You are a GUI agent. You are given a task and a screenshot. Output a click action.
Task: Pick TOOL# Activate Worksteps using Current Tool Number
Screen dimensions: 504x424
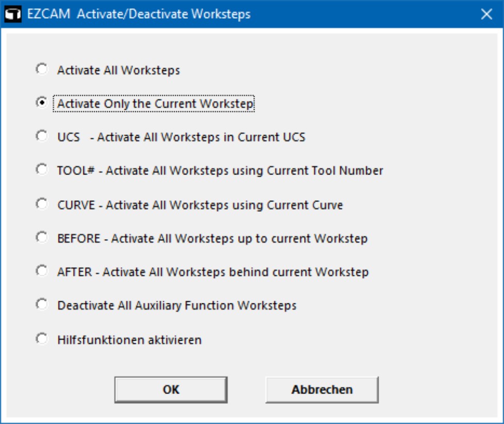42,169
